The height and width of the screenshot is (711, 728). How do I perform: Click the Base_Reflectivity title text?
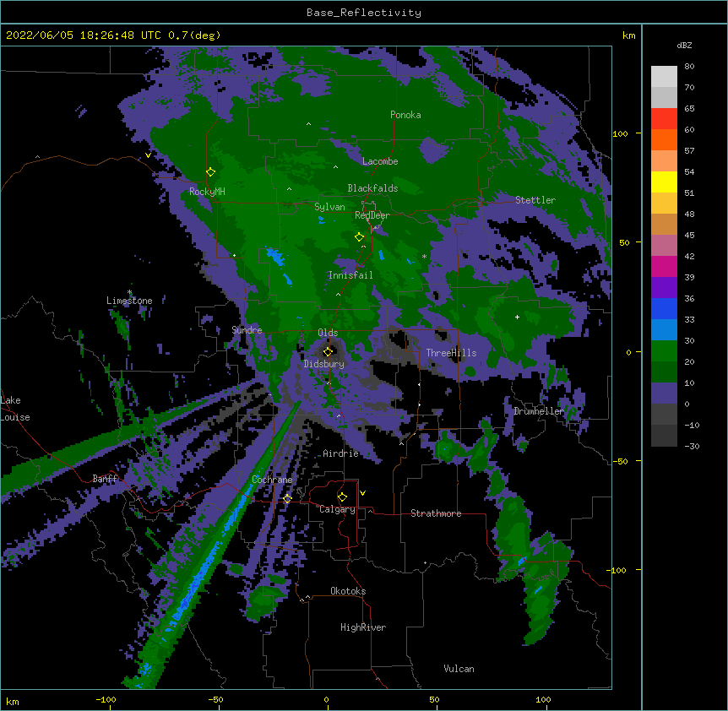tap(364, 13)
